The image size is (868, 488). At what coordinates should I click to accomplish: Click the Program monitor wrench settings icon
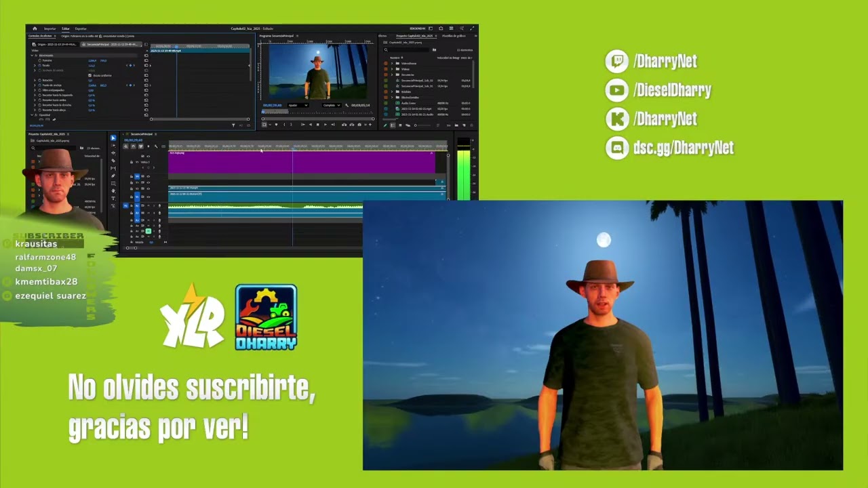point(347,105)
